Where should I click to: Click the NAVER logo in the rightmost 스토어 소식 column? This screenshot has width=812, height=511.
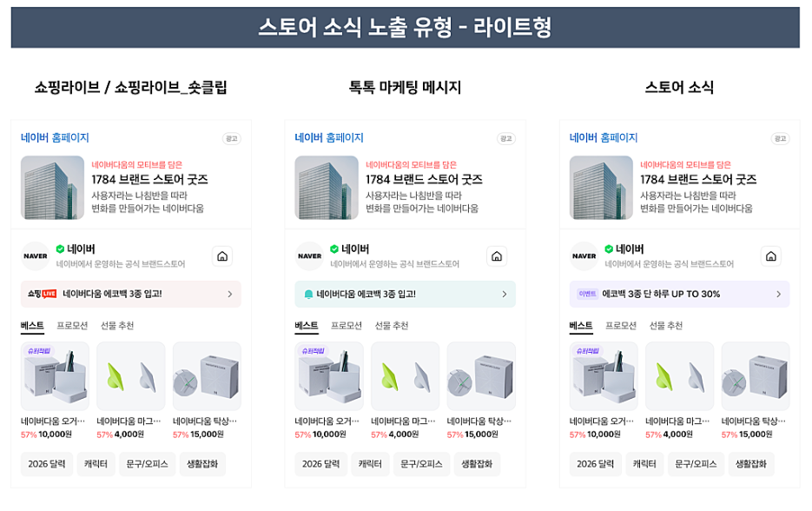[584, 256]
